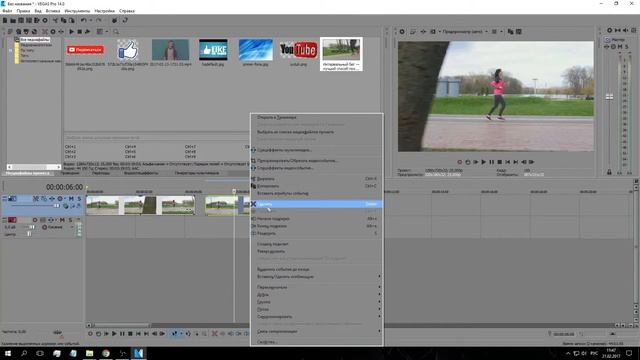The width and height of the screenshot is (640, 360).
Task: Open Project Video Properties in preview toolbar
Action: (x=402, y=31)
